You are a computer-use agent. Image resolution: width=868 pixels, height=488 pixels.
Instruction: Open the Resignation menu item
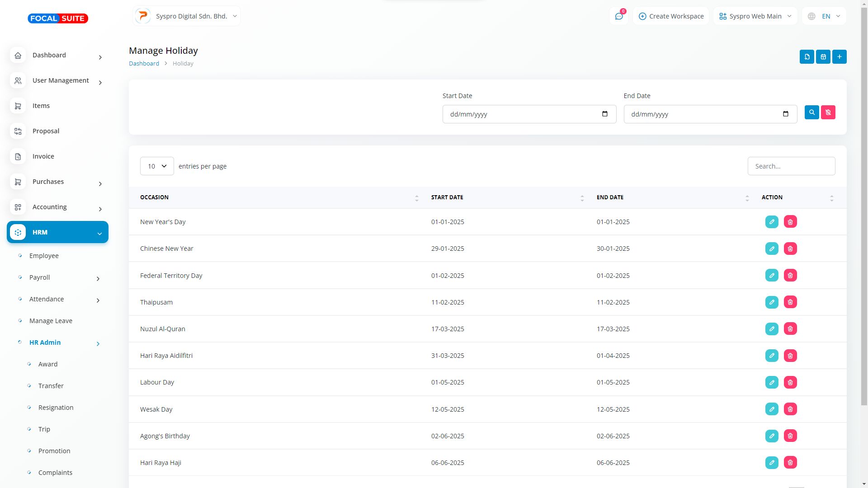coord(56,408)
